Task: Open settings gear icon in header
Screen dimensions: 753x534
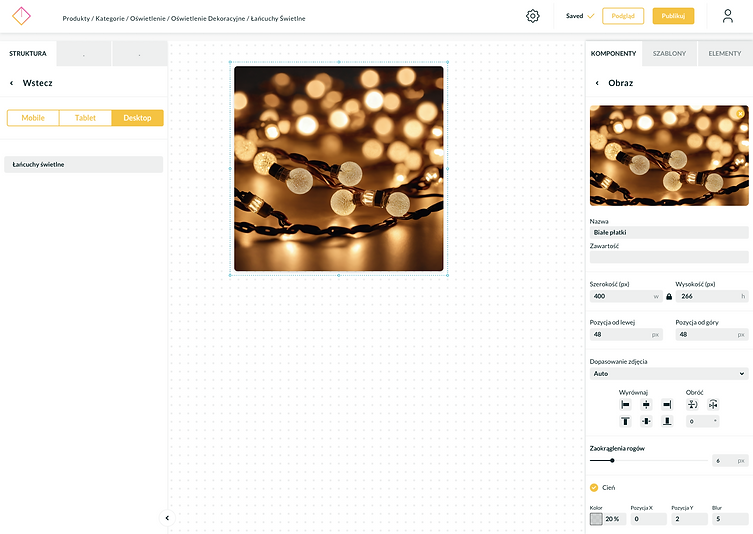Action: 532,16
